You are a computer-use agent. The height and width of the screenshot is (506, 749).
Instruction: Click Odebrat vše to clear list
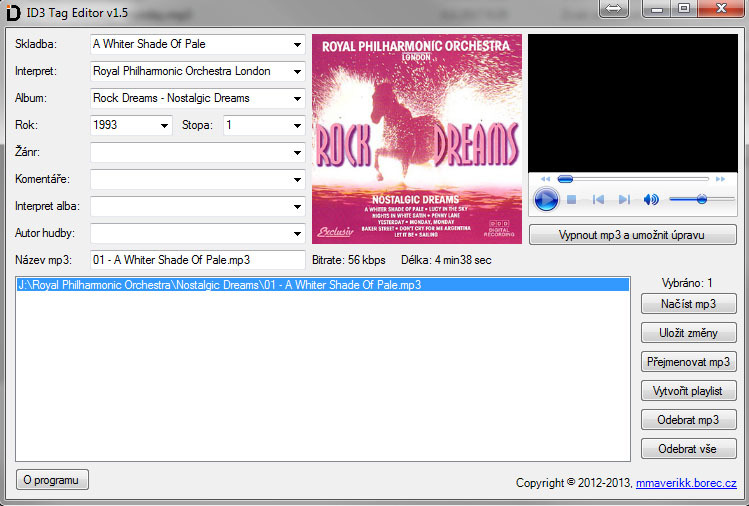pyautogui.click(x=688, y=449)
